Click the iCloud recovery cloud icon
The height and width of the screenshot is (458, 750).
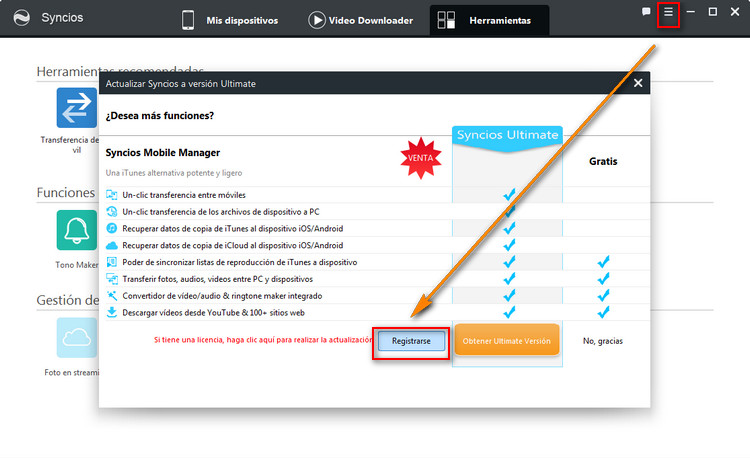111,245
